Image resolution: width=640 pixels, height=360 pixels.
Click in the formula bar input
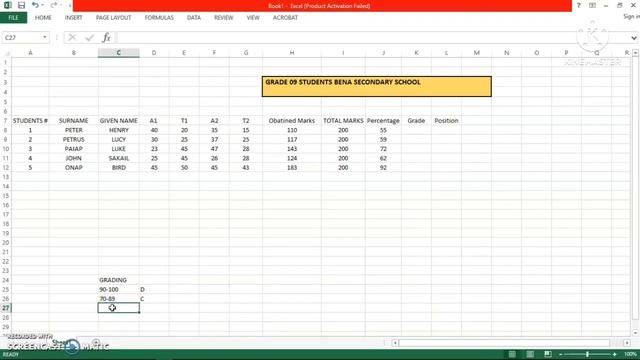click(x=372, y=38)
